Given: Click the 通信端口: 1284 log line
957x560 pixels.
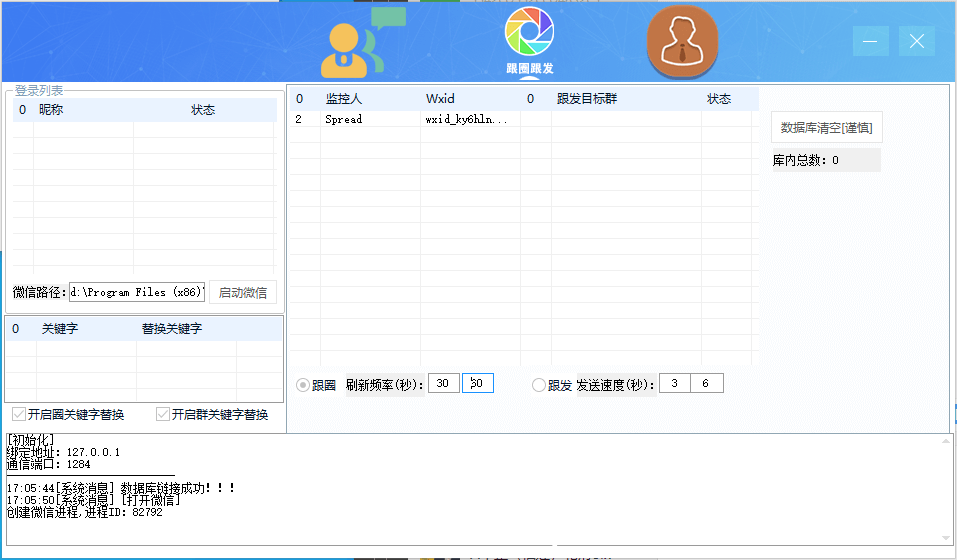Looking at the screenshot, I should tap(49, 464).
